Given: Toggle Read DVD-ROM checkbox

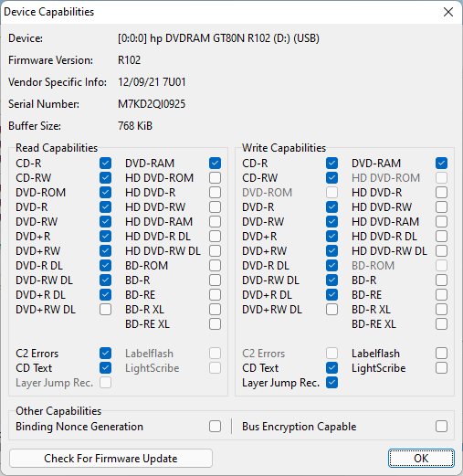Looking at the screenshot, I should pyautogui.click(x=105, y=192).
